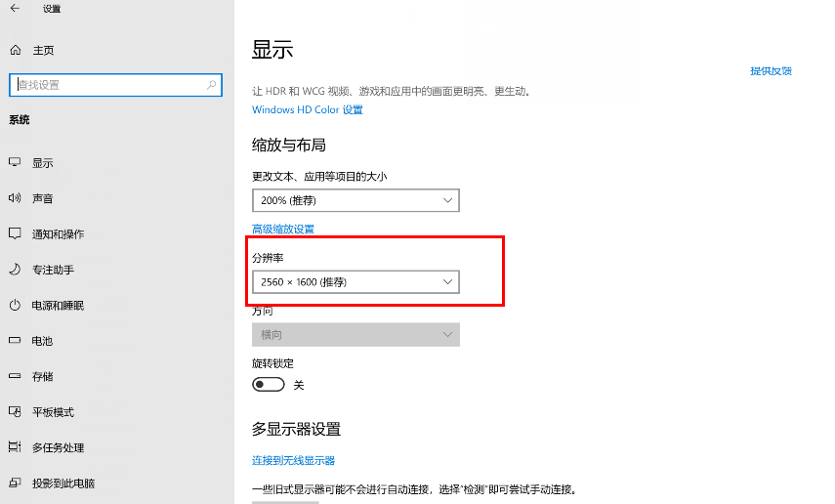The height and width of the screenshot is (504, 835).
Task: Expand the 200% (推荐) scaling dropdown
Action: point(355,200)
